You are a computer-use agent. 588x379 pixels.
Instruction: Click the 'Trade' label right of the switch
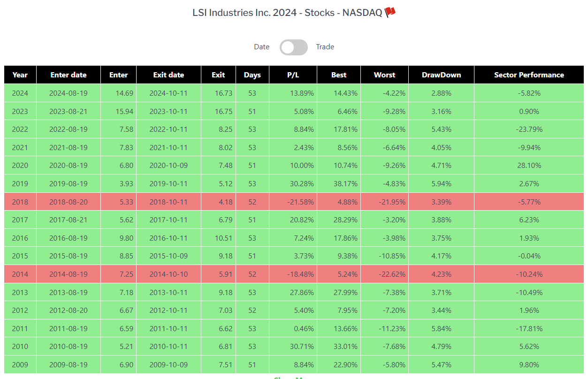[325, 47]
